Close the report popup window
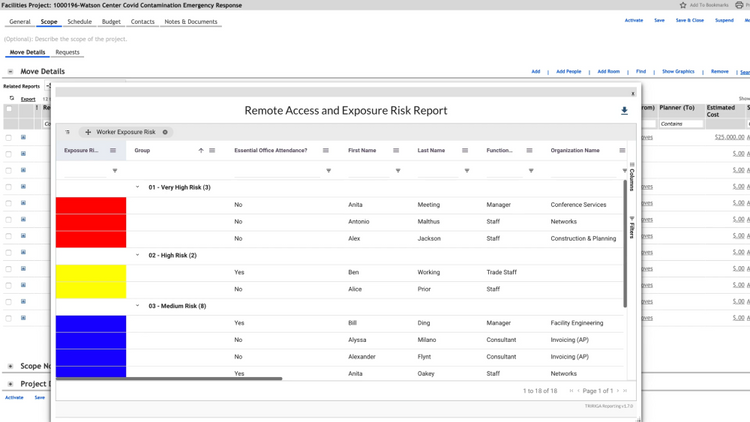This screenshot has width=750, height=422. [632, 94]
